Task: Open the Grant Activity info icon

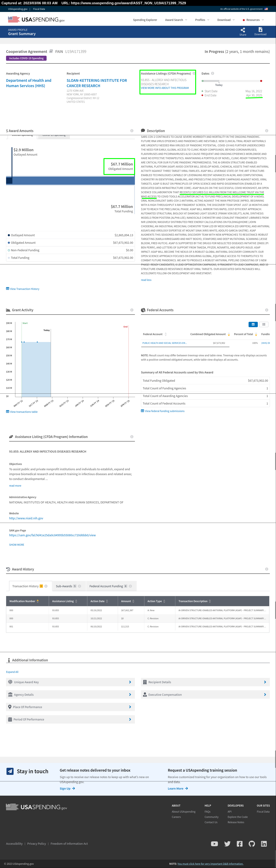Action: (x=132, y=310)
